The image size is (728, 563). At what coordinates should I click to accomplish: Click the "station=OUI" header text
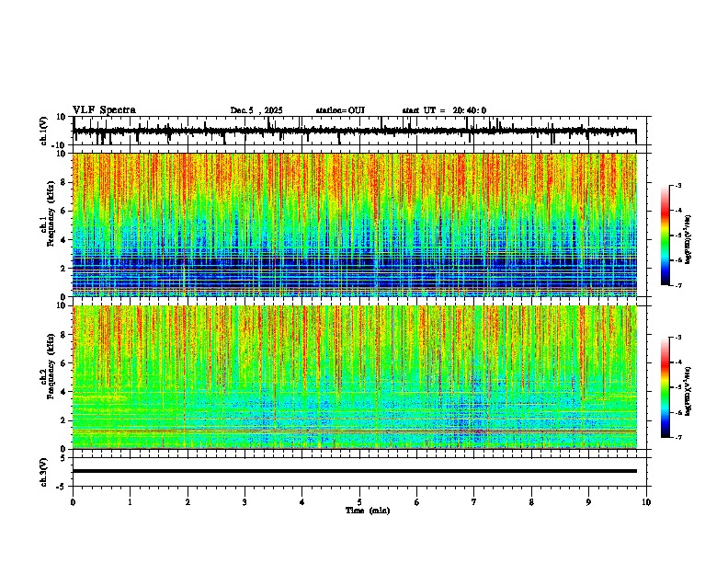(x=340, y=110)
